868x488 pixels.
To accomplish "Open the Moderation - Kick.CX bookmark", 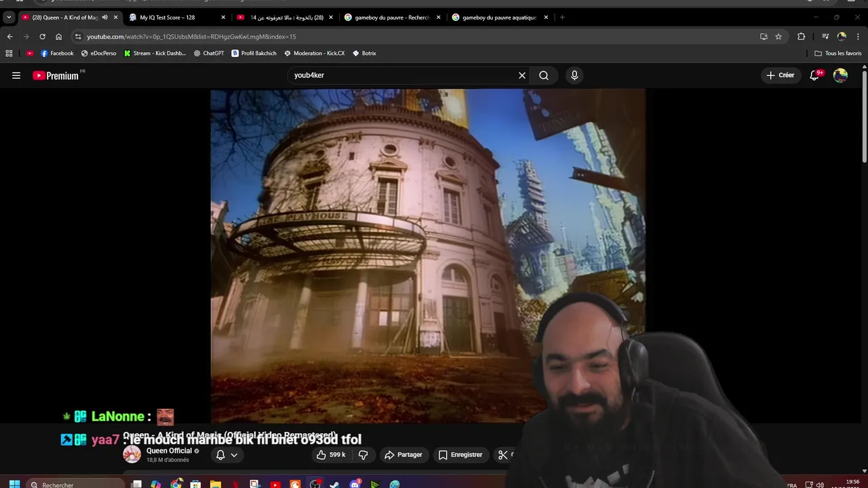I will coord(315,53).
